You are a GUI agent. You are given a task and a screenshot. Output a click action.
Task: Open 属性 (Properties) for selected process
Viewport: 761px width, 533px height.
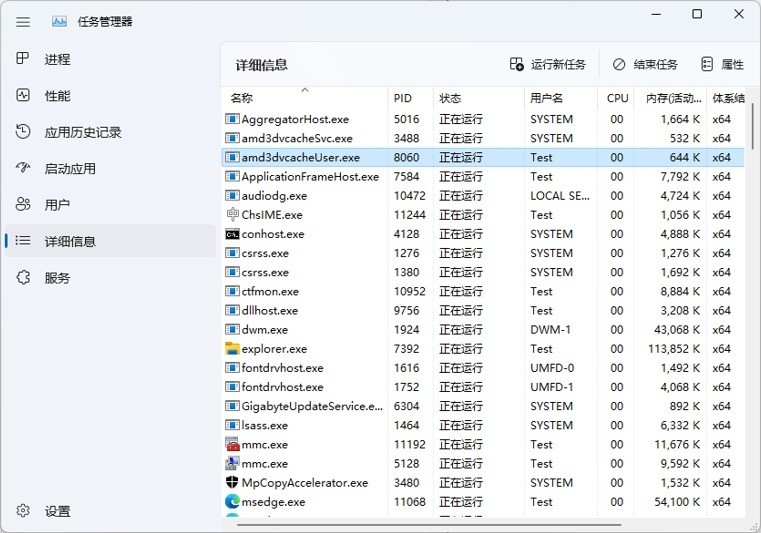pyautogui.click(x=722, y=65)
